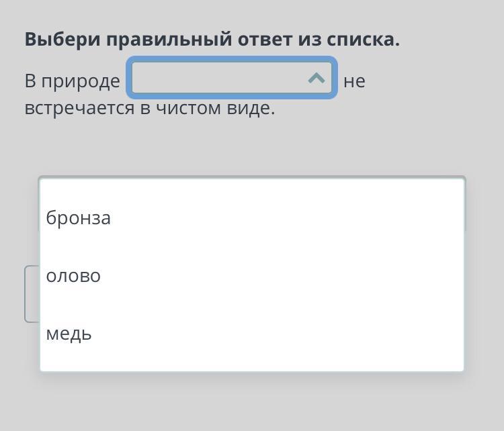Click the chevron arrow in the dropdown
The height and width of the screenshot is (431, 504).
tap(316, 79)
